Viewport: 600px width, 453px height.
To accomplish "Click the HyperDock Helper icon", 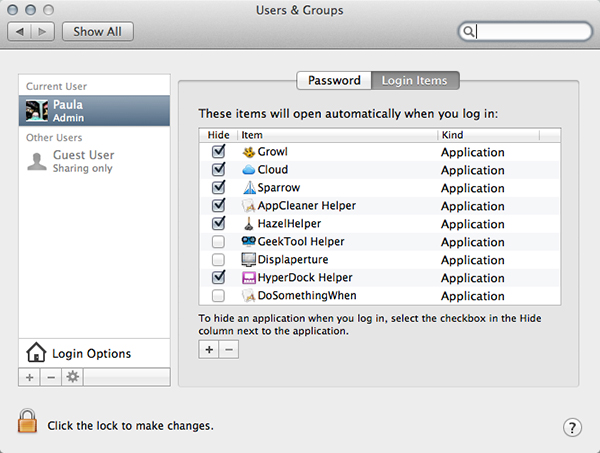I will (x=249, y=277).
